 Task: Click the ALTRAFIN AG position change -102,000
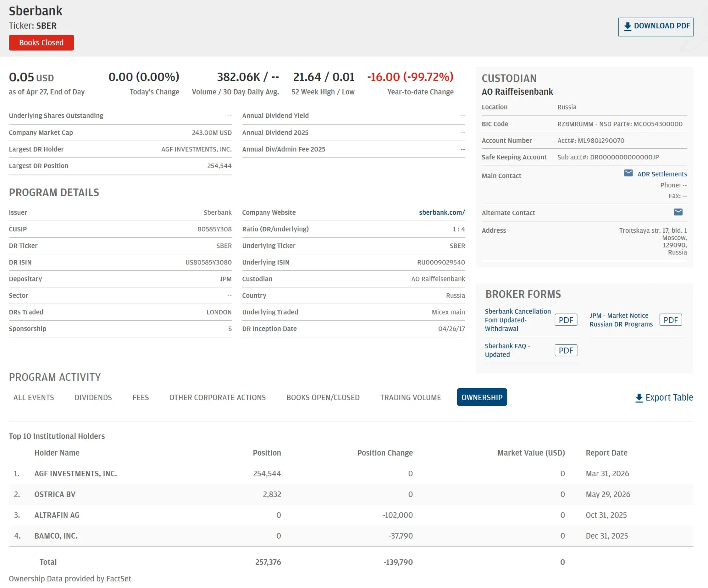point(398,515)
